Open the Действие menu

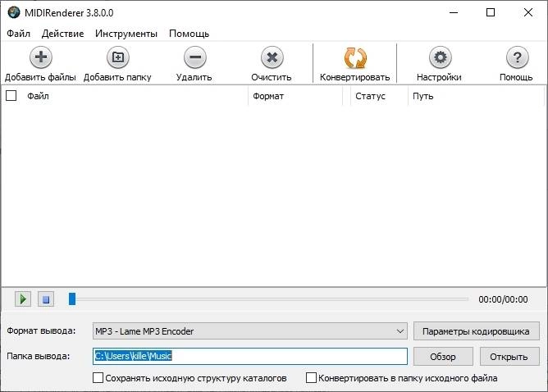point(62,34)
